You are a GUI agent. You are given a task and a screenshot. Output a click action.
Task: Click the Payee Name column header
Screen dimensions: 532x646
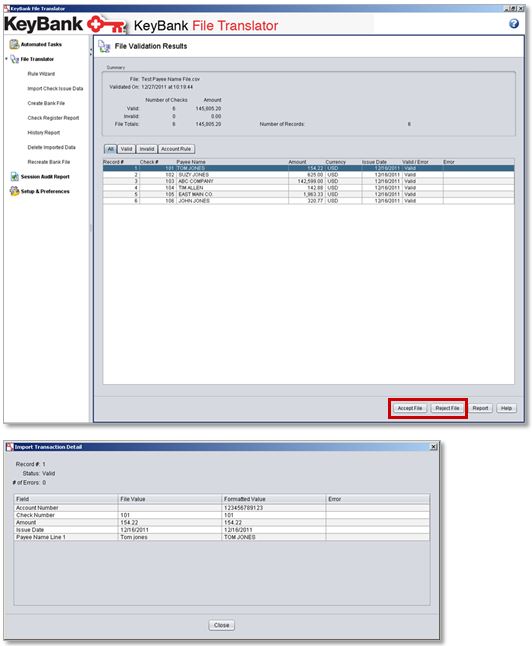click(x=232, y=162)
